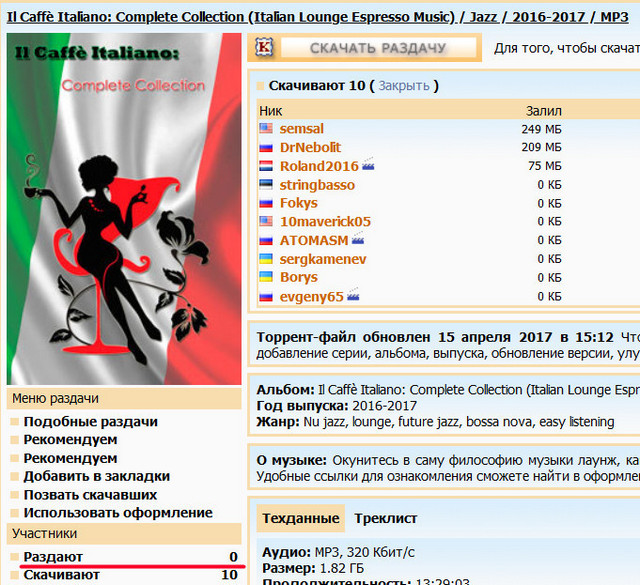
Task: Click the Скачивают 10 panel heading
Action: click(x=317, y=86)
